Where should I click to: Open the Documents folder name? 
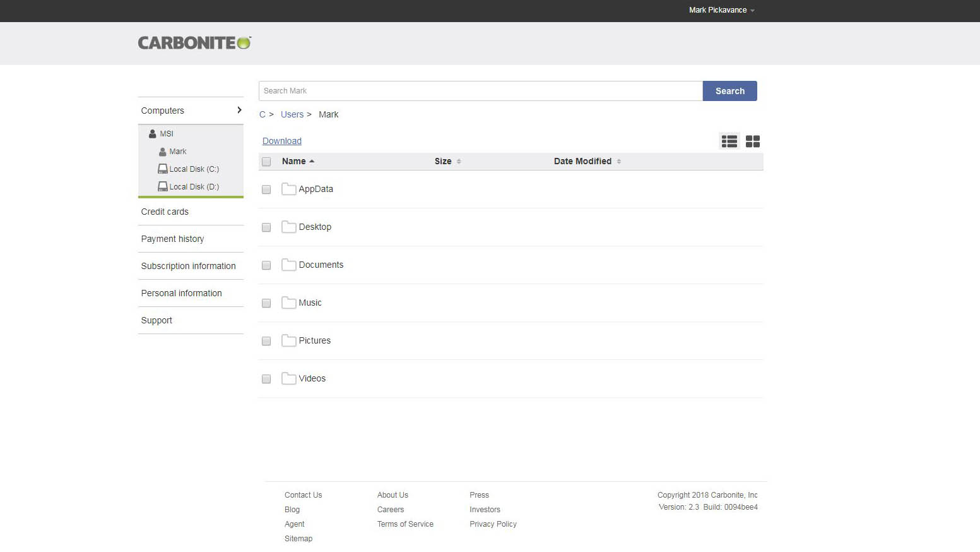coord(321,265)
